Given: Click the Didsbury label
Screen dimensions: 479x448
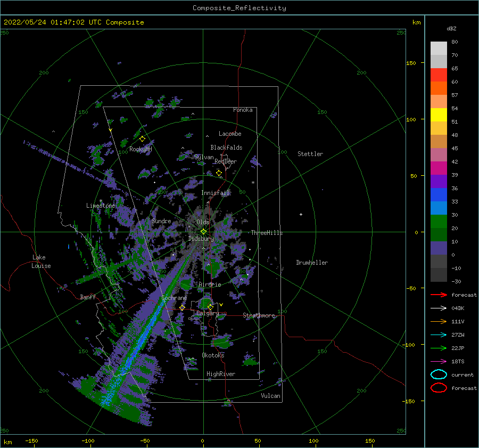Looking at the screenshot, I should point(201,239).
